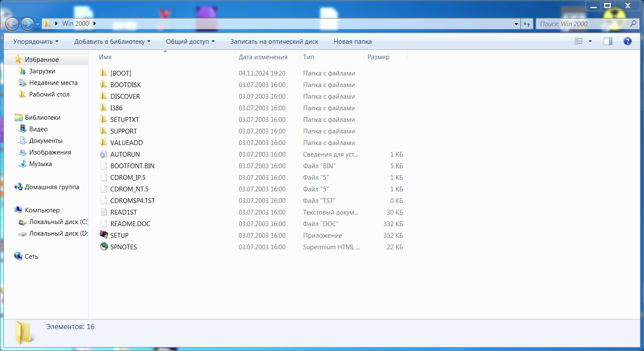Click the Элементов: 16 status text
The width and height of the screenshot is (644, 351).
(70, 327)
